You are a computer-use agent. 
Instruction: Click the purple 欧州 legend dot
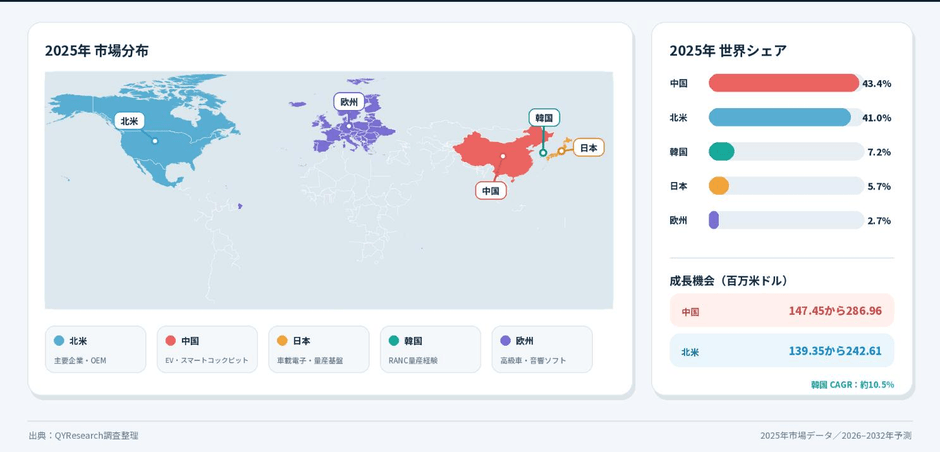(505, 340)
